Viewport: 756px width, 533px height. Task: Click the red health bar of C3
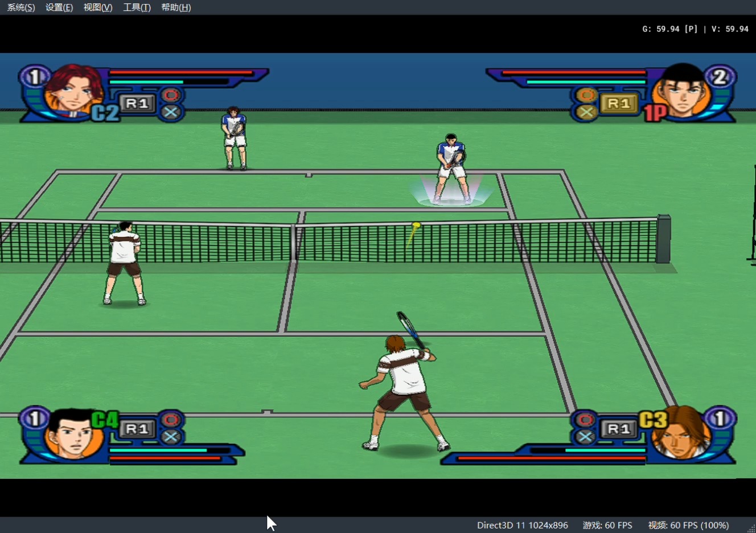[551, 458]
